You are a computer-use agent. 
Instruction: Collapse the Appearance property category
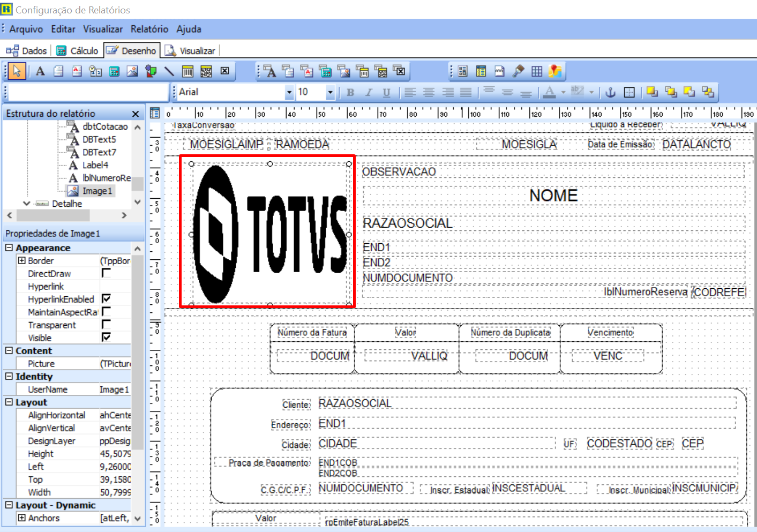pyautogui.click(x=9, y=248)
